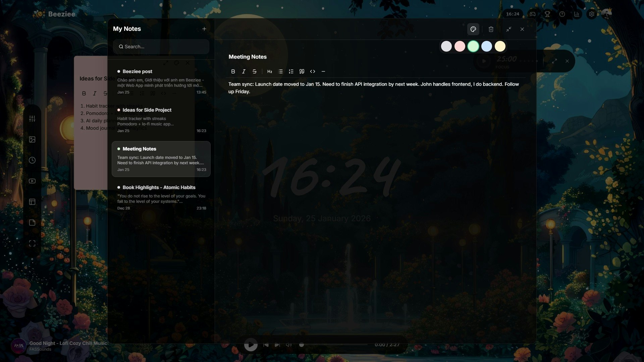This screenshot has height=362, width=644.
Task: Create new note with plus button
Action: pos(204,29)
